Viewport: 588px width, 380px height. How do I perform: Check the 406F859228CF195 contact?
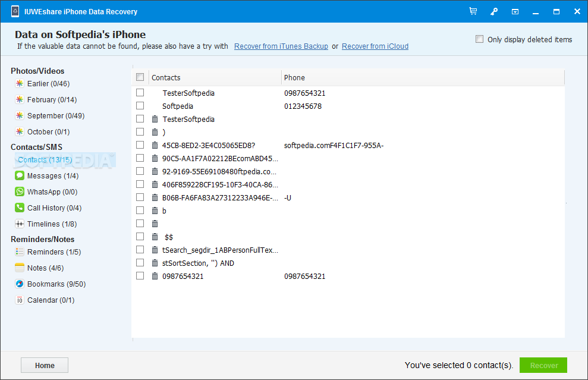click(140, 184)
